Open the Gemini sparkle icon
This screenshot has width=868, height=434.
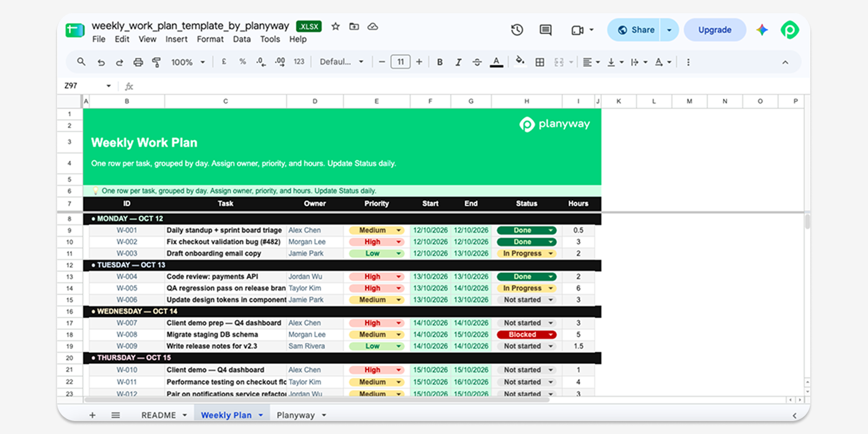762,30
